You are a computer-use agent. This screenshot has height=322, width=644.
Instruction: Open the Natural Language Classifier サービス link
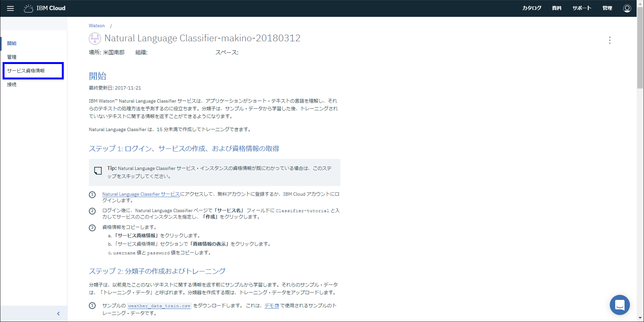pos(141,194)
